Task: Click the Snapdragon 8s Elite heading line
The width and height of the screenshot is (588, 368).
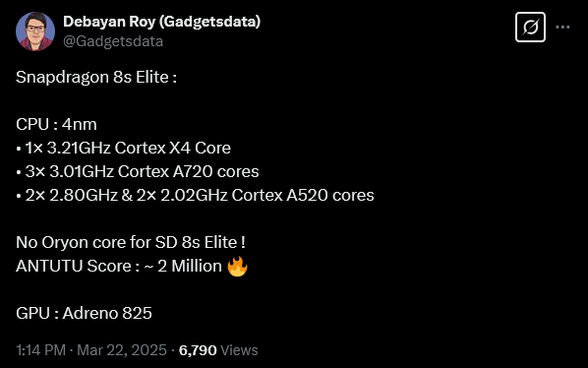Action: [x=96, y=78]
